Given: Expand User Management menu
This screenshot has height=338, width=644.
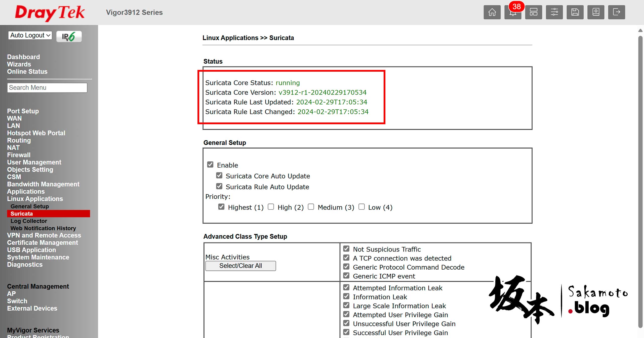Looking at the screenshot, I should tap(34, 162).
